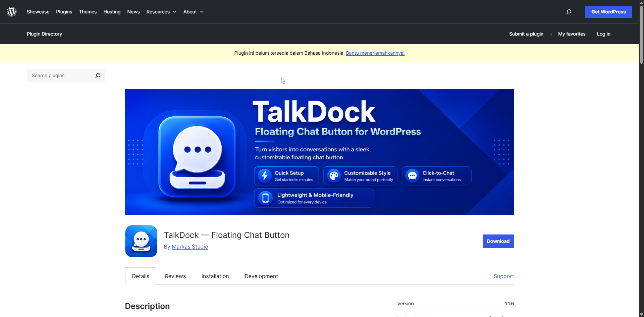Click the Log in link

click(x=603, y=34)
